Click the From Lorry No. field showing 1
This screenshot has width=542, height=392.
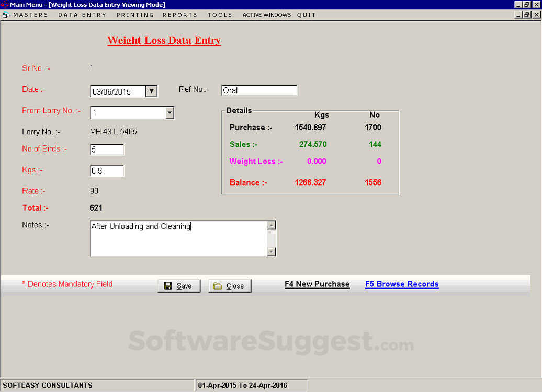(128, 112)
